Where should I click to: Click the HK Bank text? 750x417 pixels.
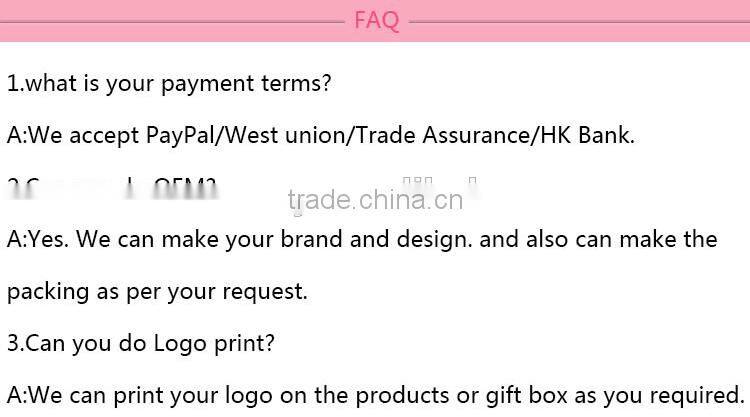[587, 135]
